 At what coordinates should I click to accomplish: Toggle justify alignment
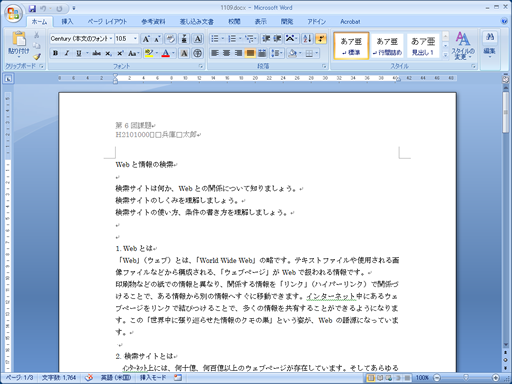point(250,53)
